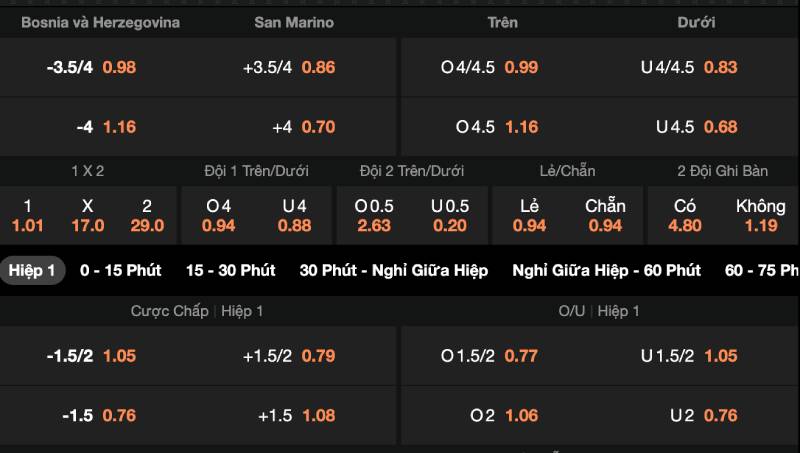This screenshot has height=453, width=800.
Task: Bet on home win 1 at 1.01
Action: pyautogui.click(x=28, y=215)
